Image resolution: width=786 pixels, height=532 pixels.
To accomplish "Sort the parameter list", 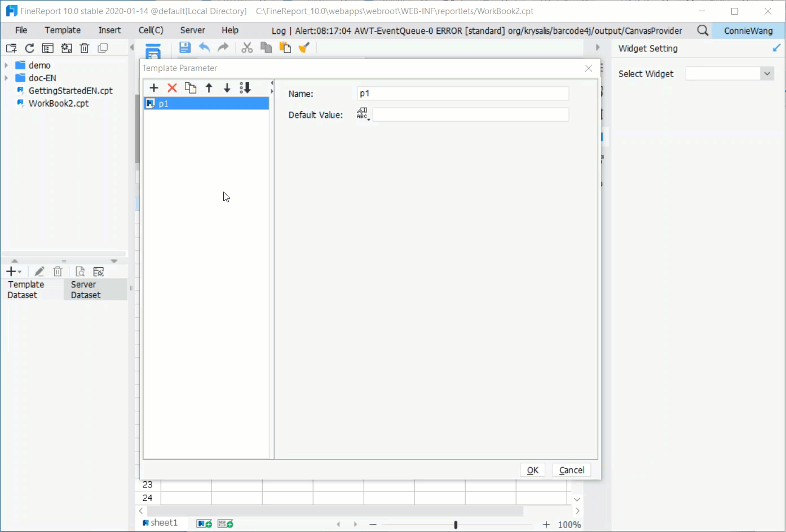I will (245, 88).
